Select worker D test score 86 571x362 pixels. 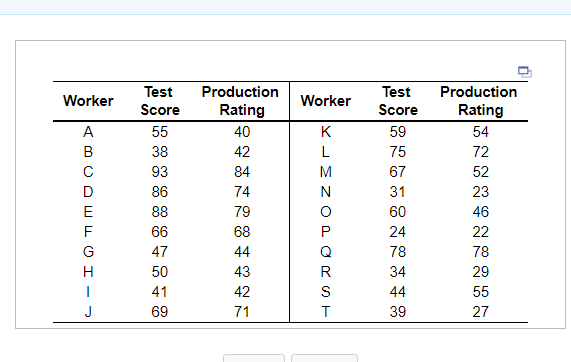160,192
